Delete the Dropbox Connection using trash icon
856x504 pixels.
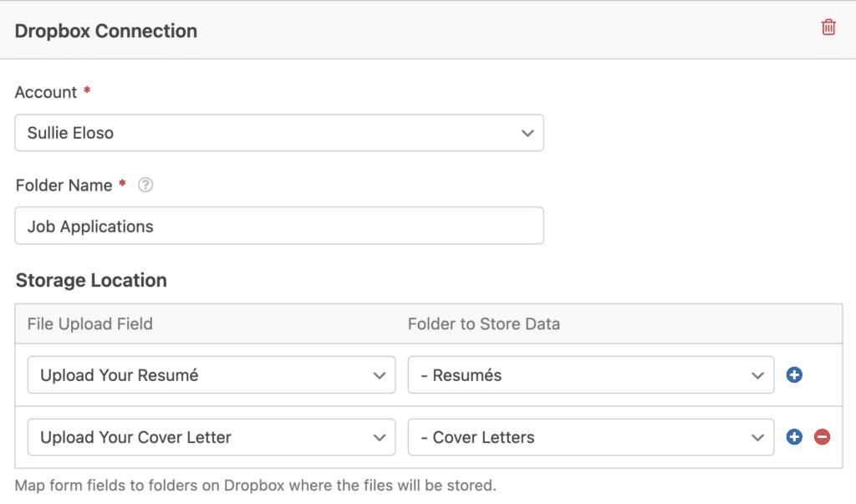828,27
